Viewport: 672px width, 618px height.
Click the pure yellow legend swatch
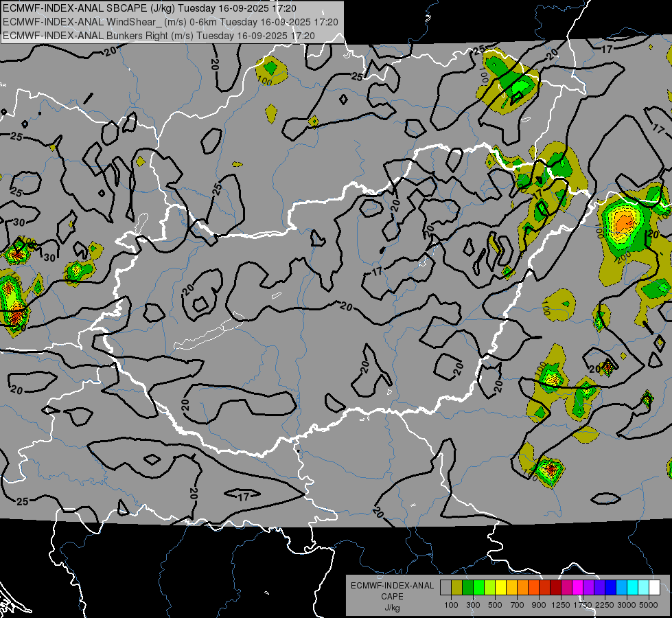[500, 588]
